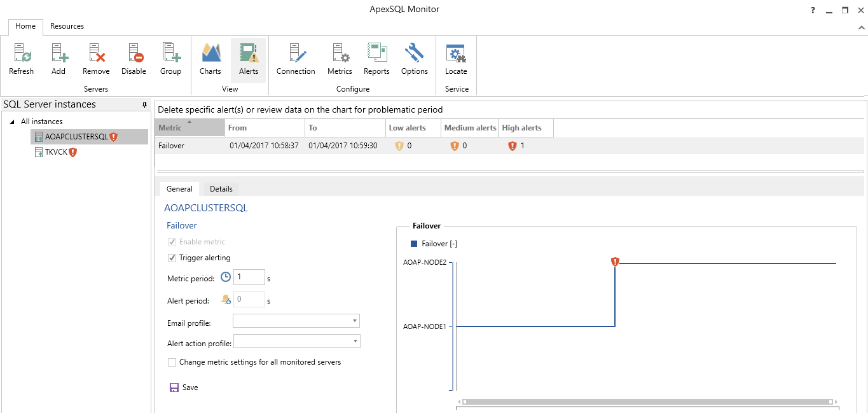Switch to the Resources ribbon tab
Viewport: 868px width, 413px height.
click(x=67, y=27)
